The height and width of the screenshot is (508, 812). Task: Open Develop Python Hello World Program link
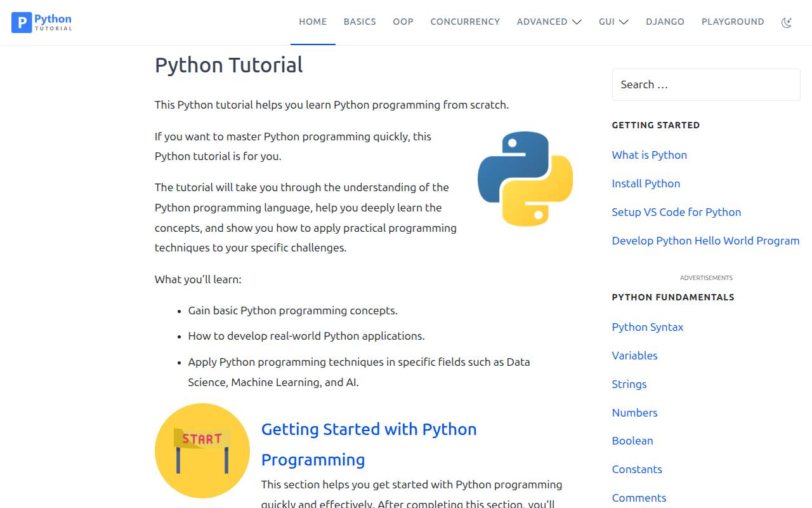[705, 241]
